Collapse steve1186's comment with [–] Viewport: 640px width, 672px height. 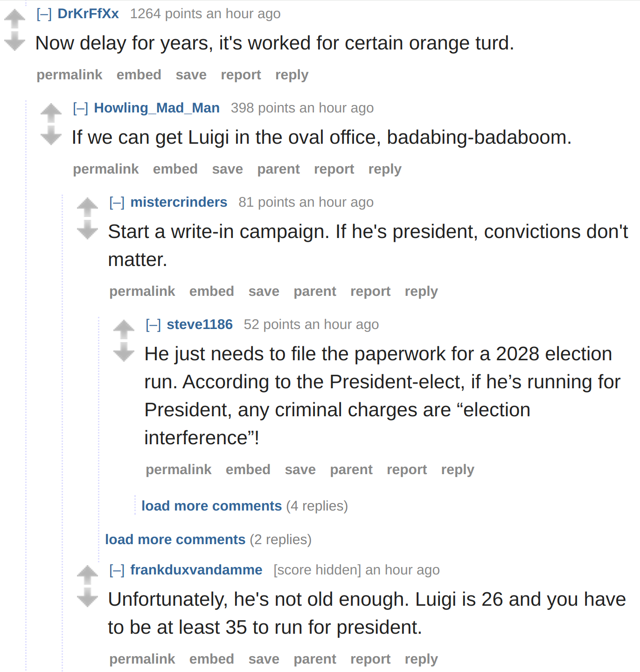click(153, 325)
